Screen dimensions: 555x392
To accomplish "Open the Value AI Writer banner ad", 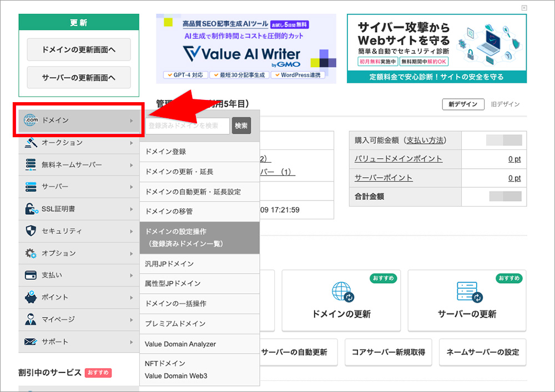I will (x=246, y=48).
